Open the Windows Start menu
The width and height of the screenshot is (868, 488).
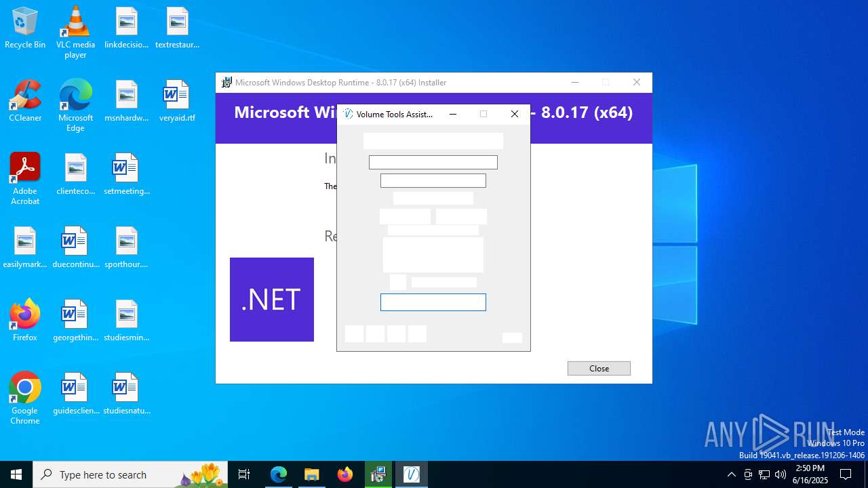pyautogui.click(x=16, y=474)
